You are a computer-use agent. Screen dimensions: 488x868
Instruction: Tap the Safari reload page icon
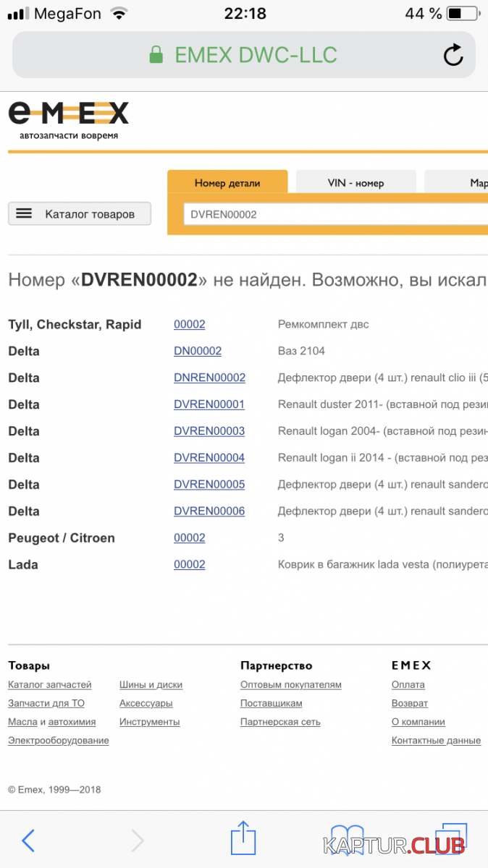453,55
